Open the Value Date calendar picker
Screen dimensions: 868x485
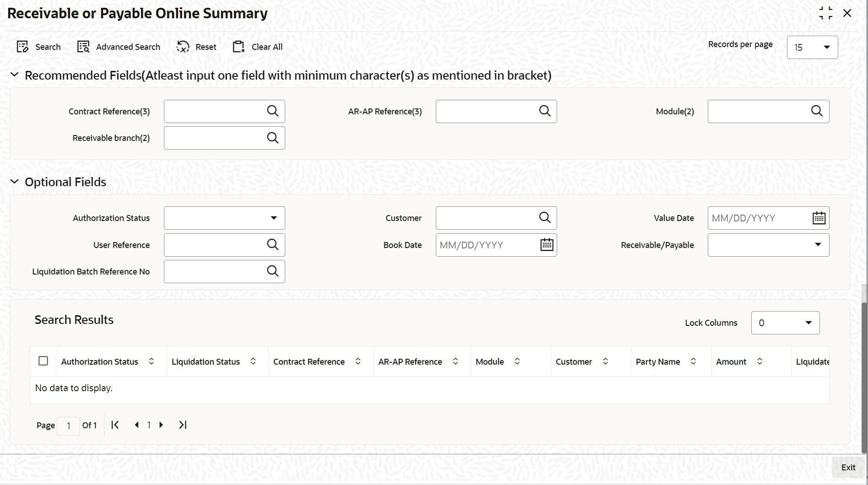(x=819, y=218)
